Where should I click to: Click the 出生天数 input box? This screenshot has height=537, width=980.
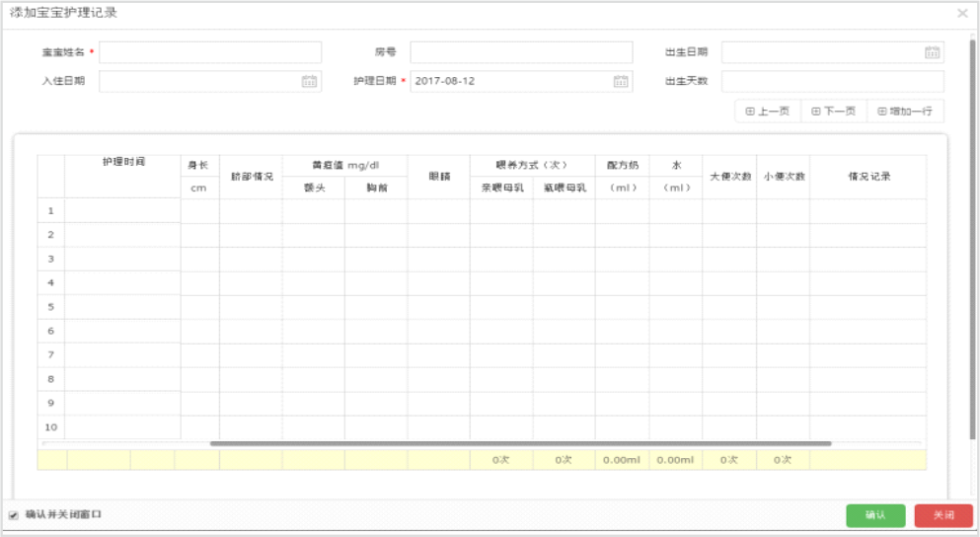point(832,81)
